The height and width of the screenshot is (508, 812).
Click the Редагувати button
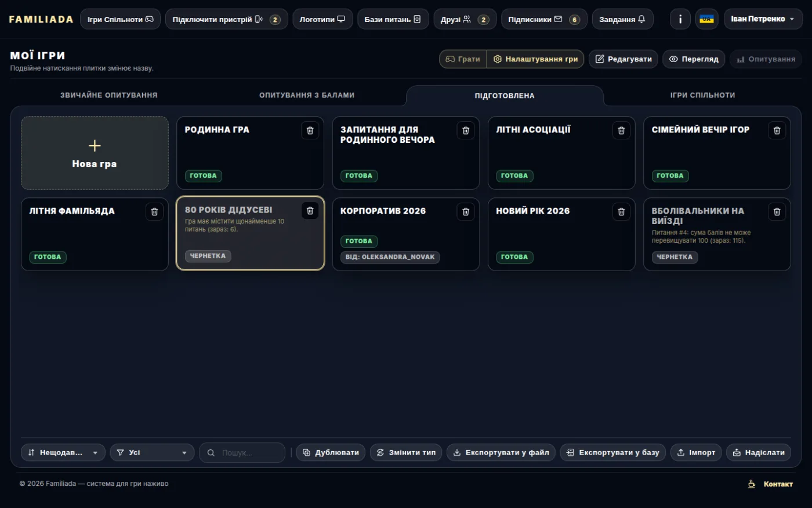pyautogui.click(x=623, y=59)
